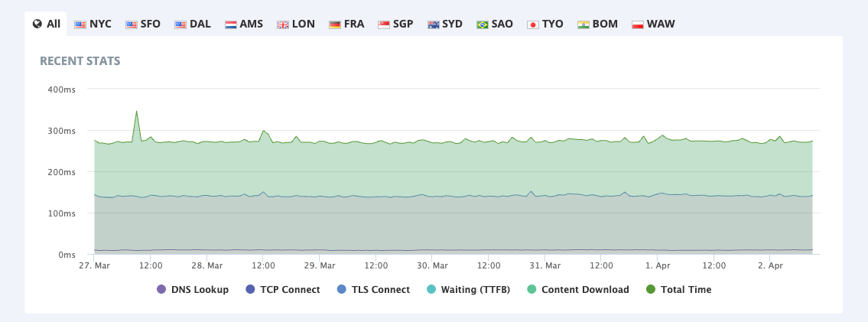868x322 pixels.
Task: Click the 30. Mar x-axis label
Action: coord(432,265)
